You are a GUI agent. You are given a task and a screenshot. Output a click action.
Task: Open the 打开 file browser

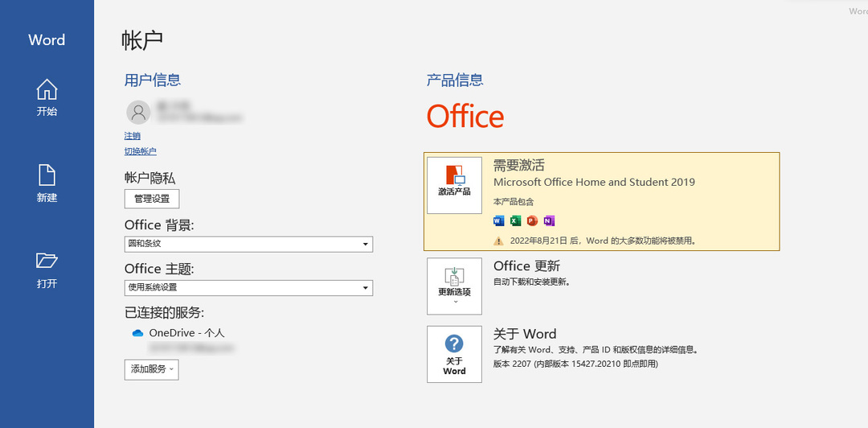[47, 270]
